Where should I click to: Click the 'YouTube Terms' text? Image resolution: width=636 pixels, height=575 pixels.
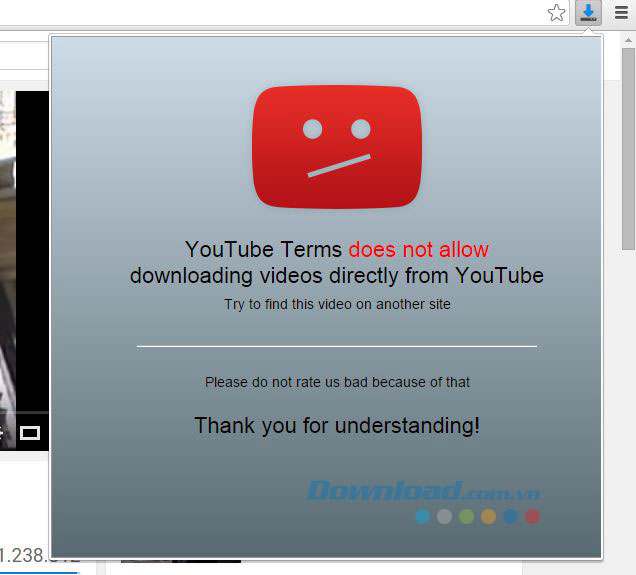264,249
